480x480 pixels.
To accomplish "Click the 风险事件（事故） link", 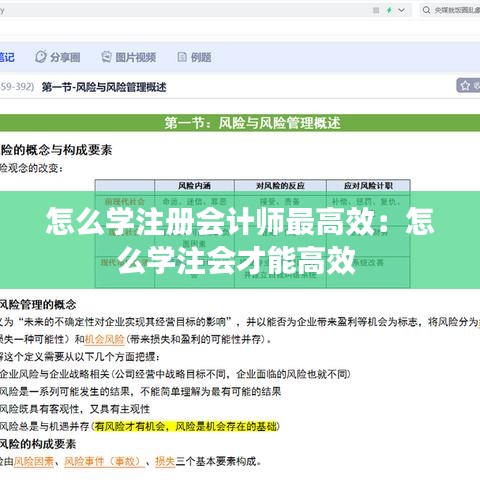I will click(104, 461).
